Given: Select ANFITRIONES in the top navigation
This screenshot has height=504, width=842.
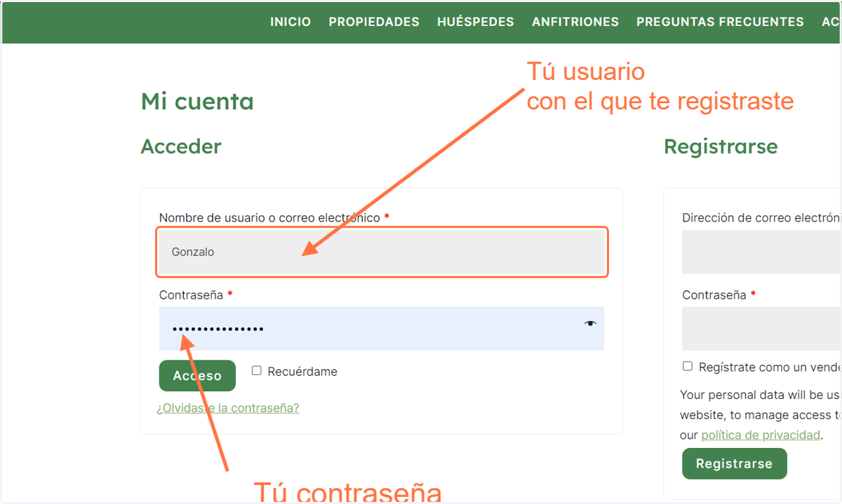Looking at the screenshot, I should 575,22.
